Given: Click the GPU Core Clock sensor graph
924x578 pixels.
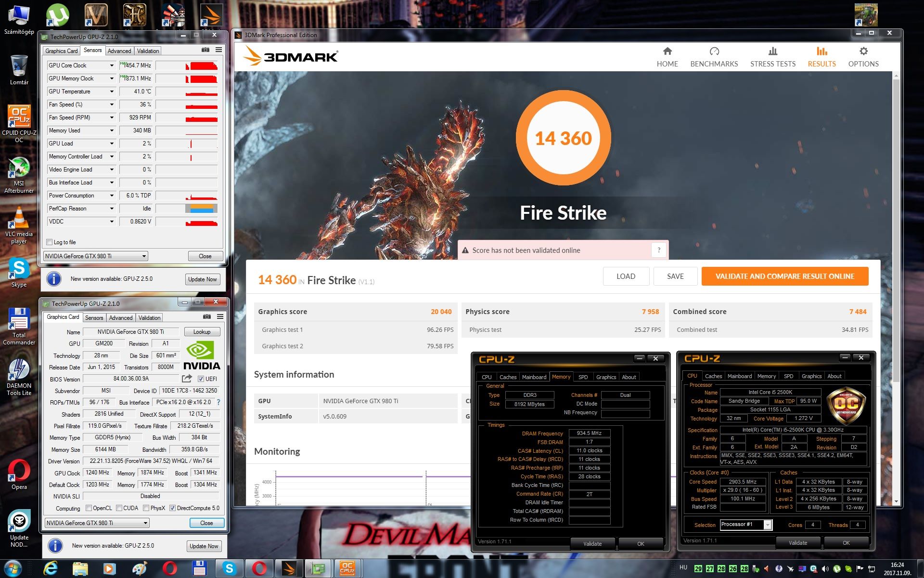Looking at the screenshot, I should point(187,66).
